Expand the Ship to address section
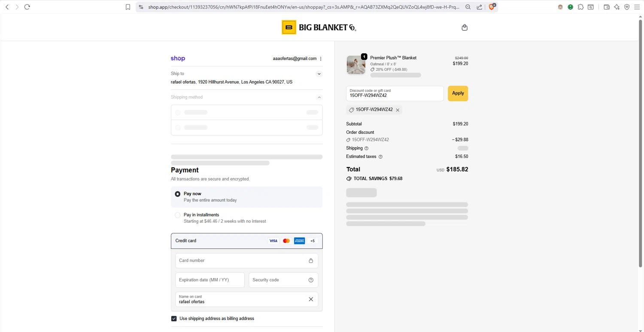 tap(319, 74)
